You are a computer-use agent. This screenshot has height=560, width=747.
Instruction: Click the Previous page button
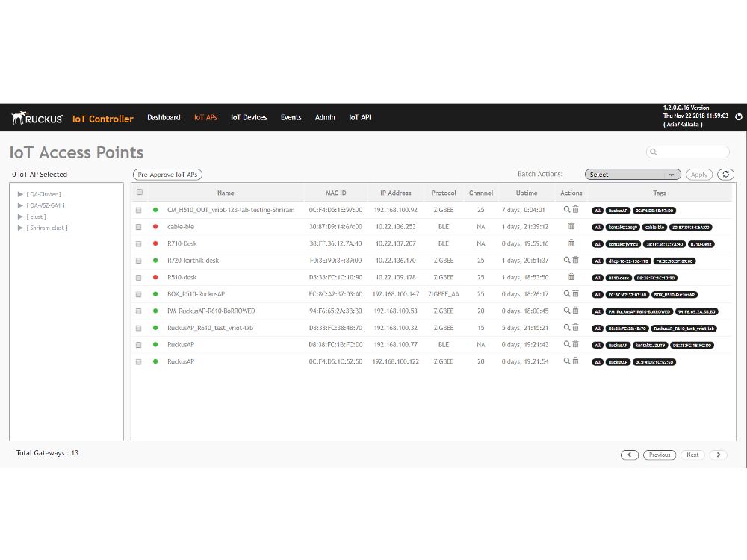point(660,455)
